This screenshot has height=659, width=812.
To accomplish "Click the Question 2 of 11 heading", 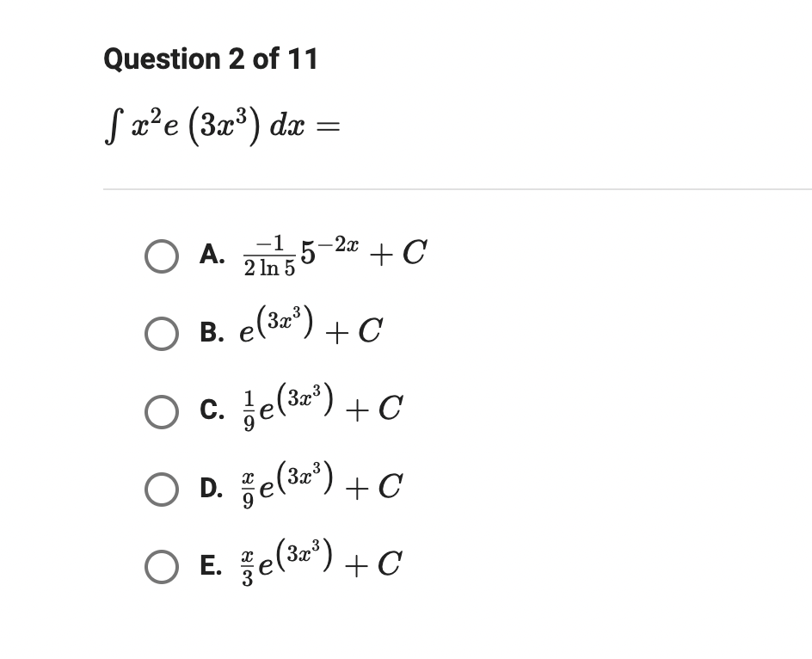I will coord(210,59).
